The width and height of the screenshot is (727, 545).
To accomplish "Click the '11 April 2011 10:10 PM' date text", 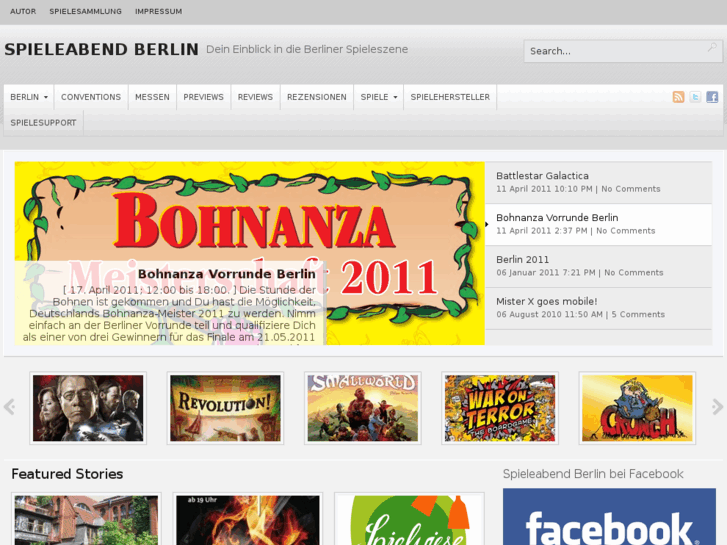I will [x=544, y=189].
